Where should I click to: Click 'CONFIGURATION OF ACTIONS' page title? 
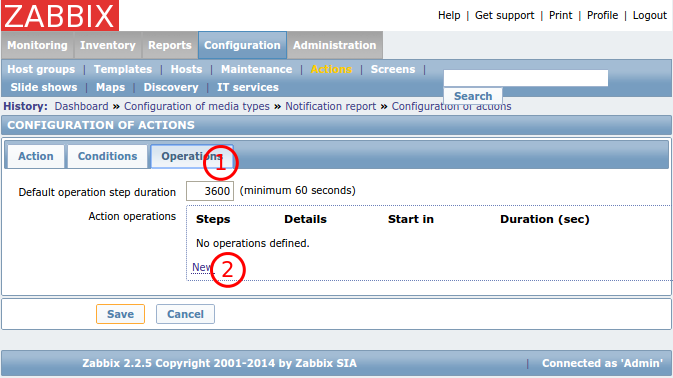101,125
